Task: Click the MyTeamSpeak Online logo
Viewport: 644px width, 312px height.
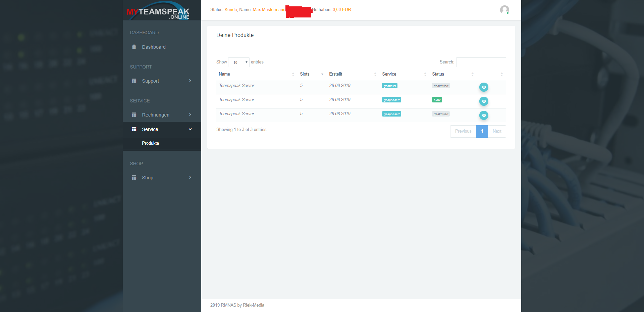Action: click(158, 11)
